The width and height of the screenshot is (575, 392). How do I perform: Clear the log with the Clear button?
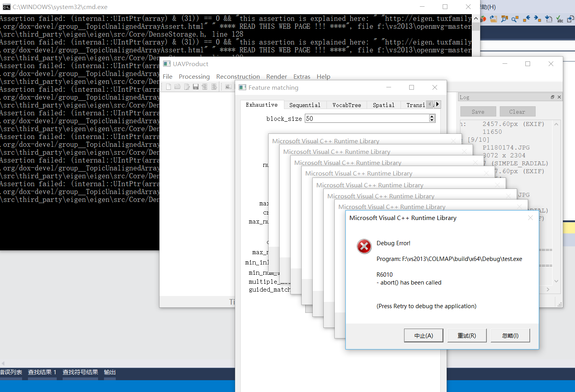pyautogui.click(x=517, y=111)
